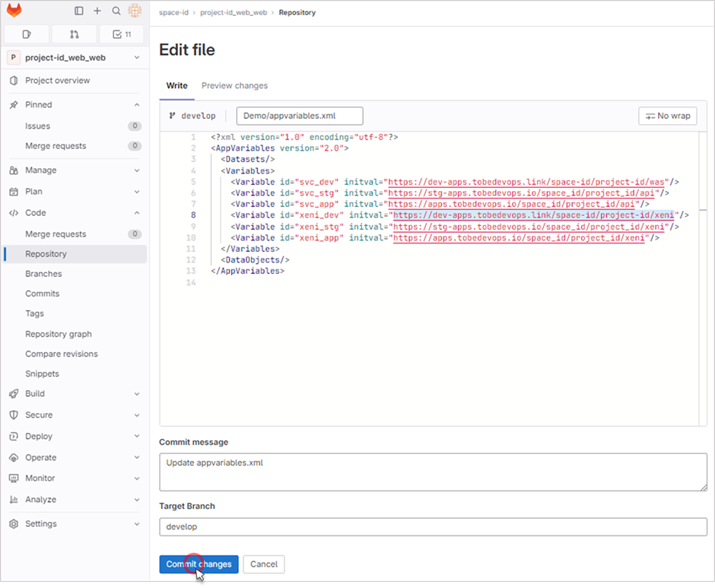Viewport: 715px width, 588px height.
Task: Follow the project-id_web_web breadcrumb link
Action: 234,12
